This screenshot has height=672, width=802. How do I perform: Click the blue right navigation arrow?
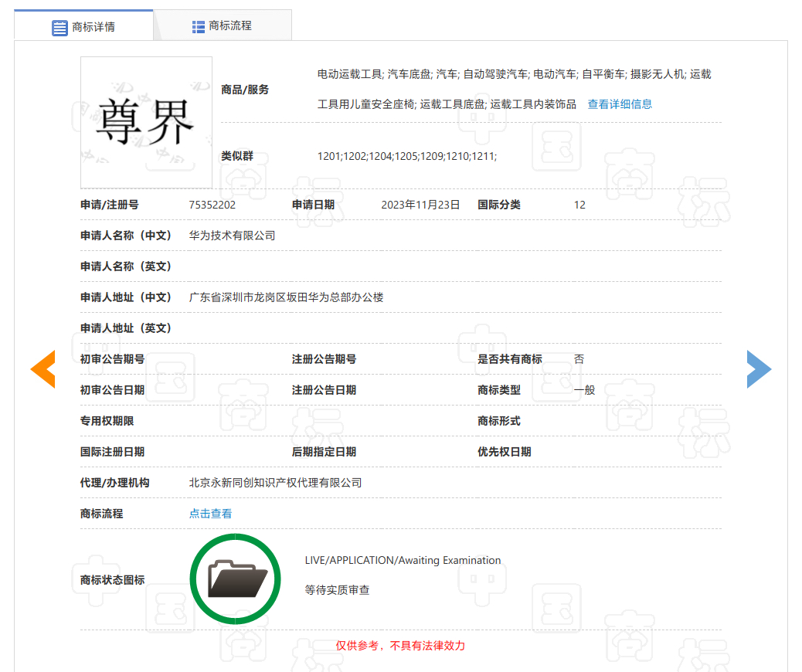(759, 368)
